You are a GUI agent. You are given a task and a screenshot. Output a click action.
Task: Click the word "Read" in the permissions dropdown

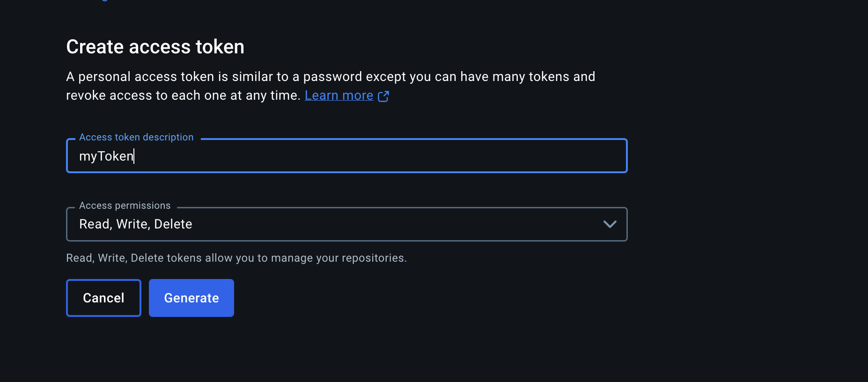tap(95, 224)
